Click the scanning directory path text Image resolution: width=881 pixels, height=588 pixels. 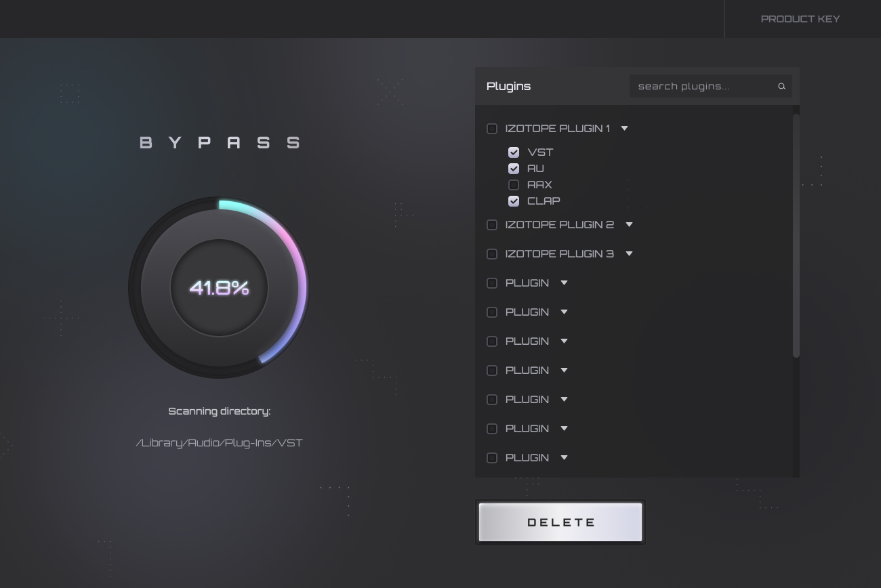tap(220, 442)
